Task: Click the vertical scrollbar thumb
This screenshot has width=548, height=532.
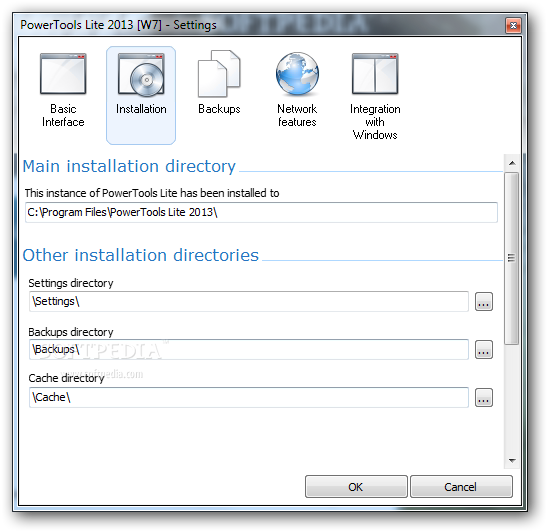Action: [x=512, y=258]
